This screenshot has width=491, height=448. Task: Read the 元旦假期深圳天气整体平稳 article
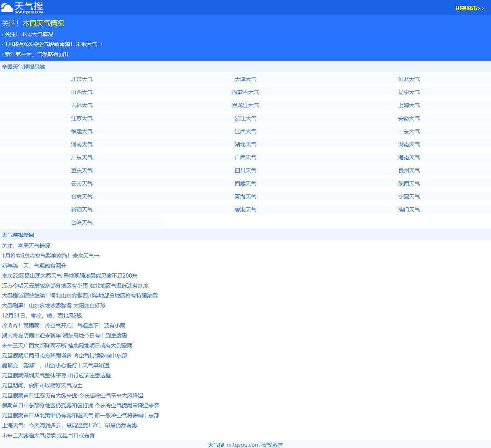click(x=56, y=375)
